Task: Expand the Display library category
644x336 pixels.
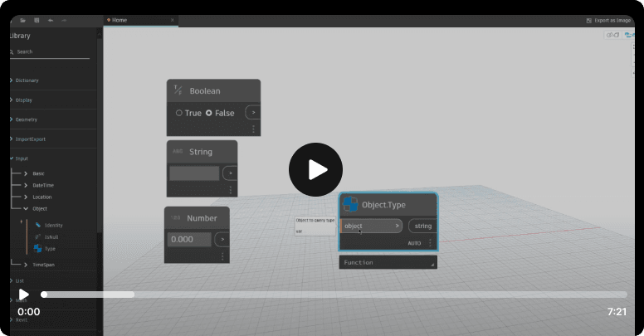Action: [22, 100]
